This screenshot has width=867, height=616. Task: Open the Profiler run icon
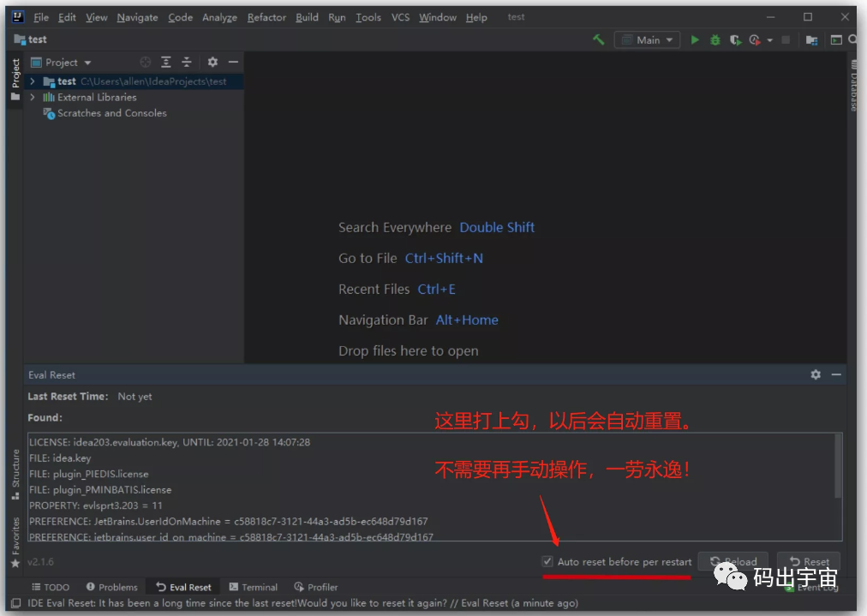[755, 39]
